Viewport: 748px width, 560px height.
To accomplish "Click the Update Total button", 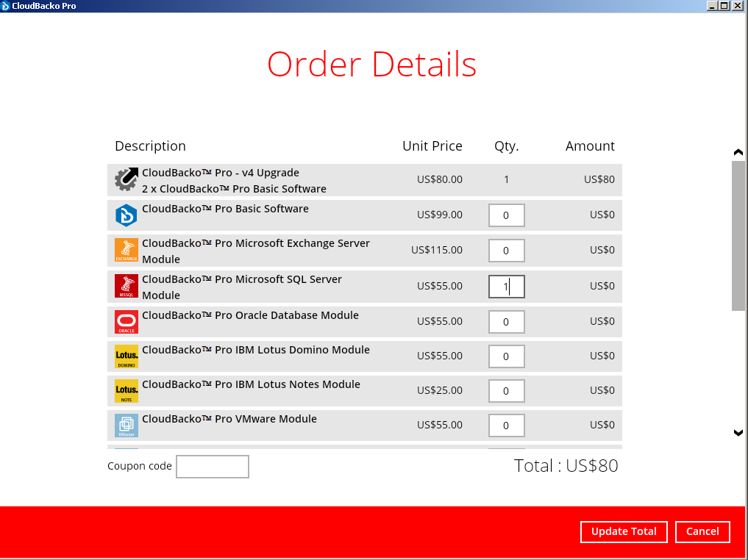I will (x=624, y=531).
